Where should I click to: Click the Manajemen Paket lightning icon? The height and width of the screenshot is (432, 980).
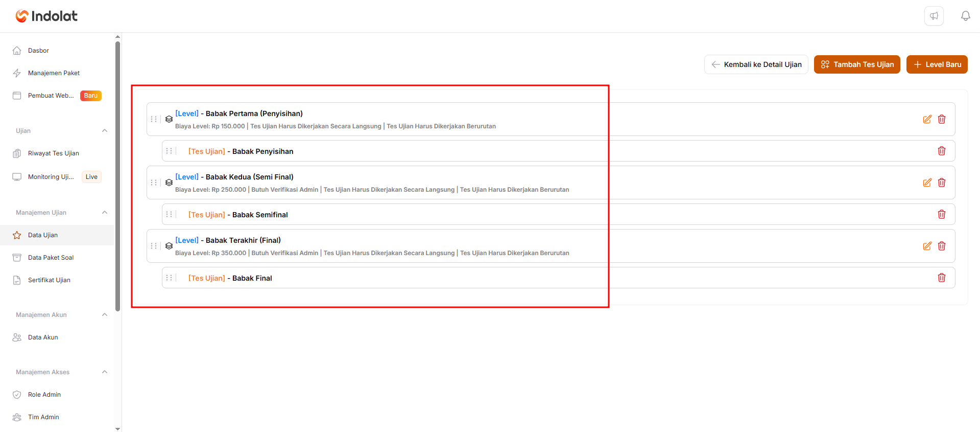pyautogui.click(x=17, y=73)
